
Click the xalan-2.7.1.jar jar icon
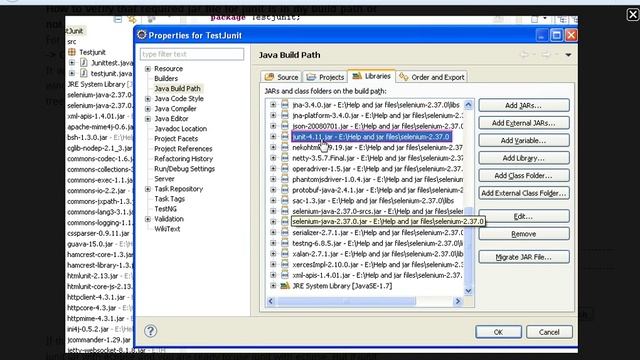(x=284, y=254)
